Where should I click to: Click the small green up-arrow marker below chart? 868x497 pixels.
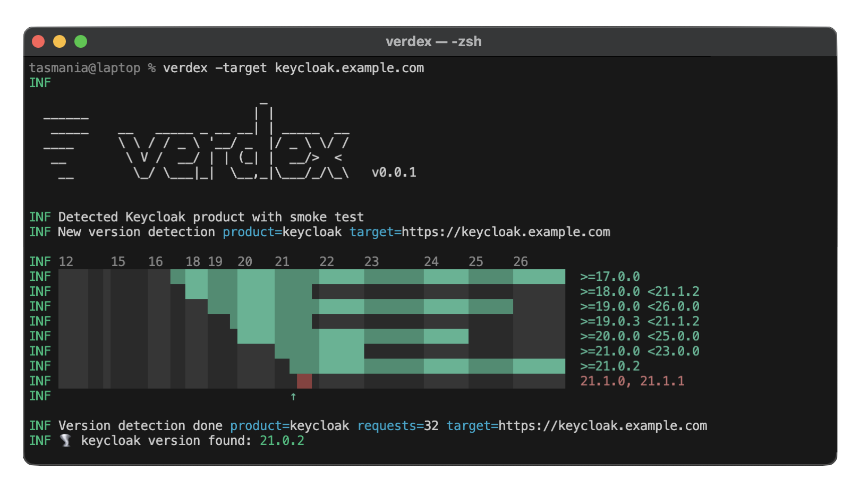click(x=293, y=397)
